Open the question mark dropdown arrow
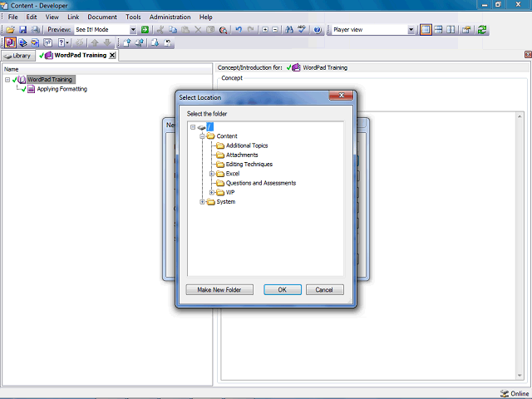The height and width of the screenshot is (399, 532). pos(67,42)
